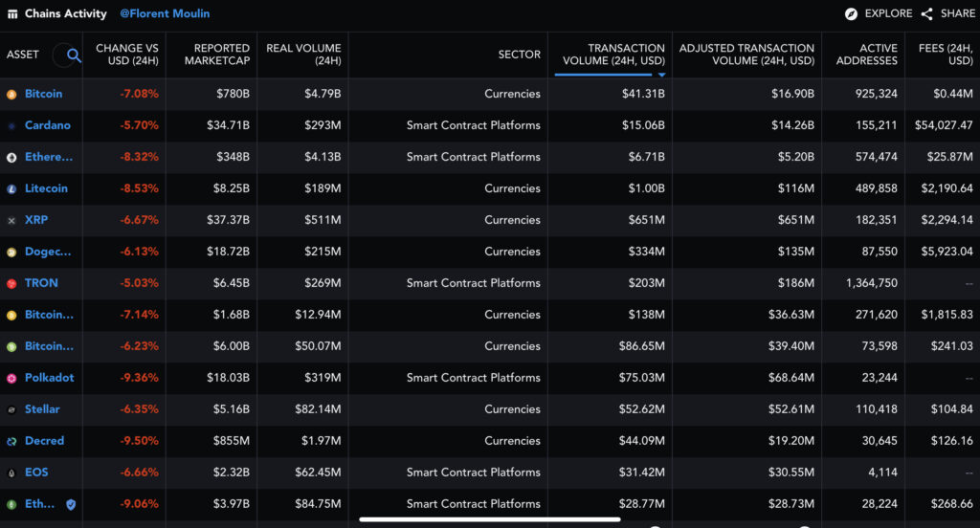Click the search magnifier icon beside Asset
Viewport: 980px width, 528px height.
coord(73,55)
